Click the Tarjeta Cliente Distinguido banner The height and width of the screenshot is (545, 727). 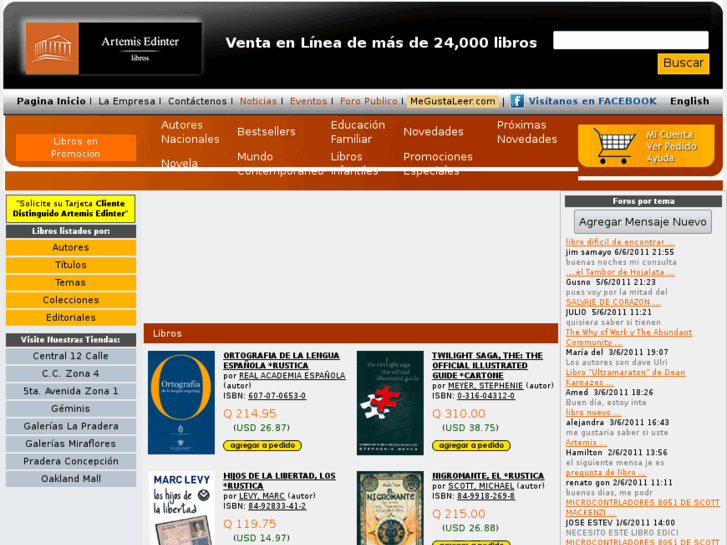tap(70, 209)
